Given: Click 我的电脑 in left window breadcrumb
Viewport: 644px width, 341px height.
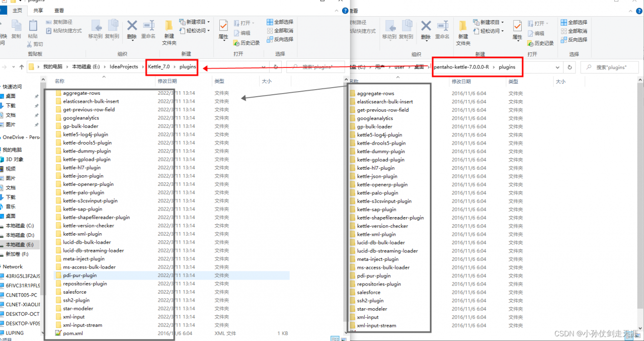Looking at the screenshot, I should (53, 66).
